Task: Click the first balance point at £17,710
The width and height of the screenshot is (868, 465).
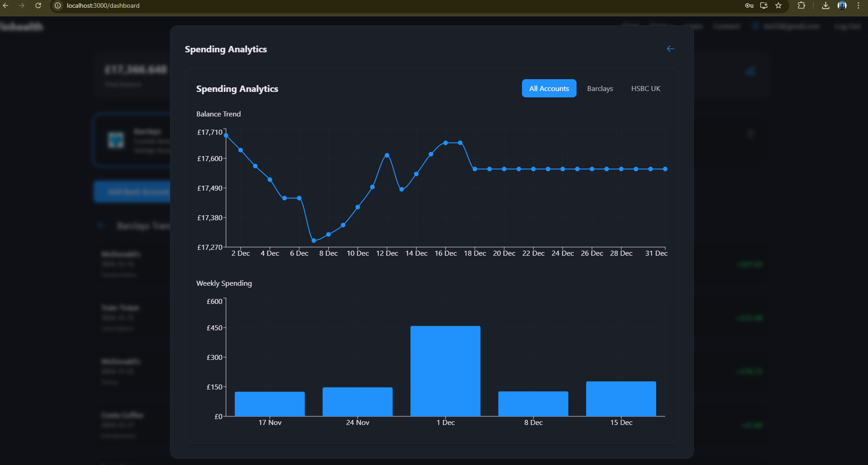Action: (x=226, y=135)
